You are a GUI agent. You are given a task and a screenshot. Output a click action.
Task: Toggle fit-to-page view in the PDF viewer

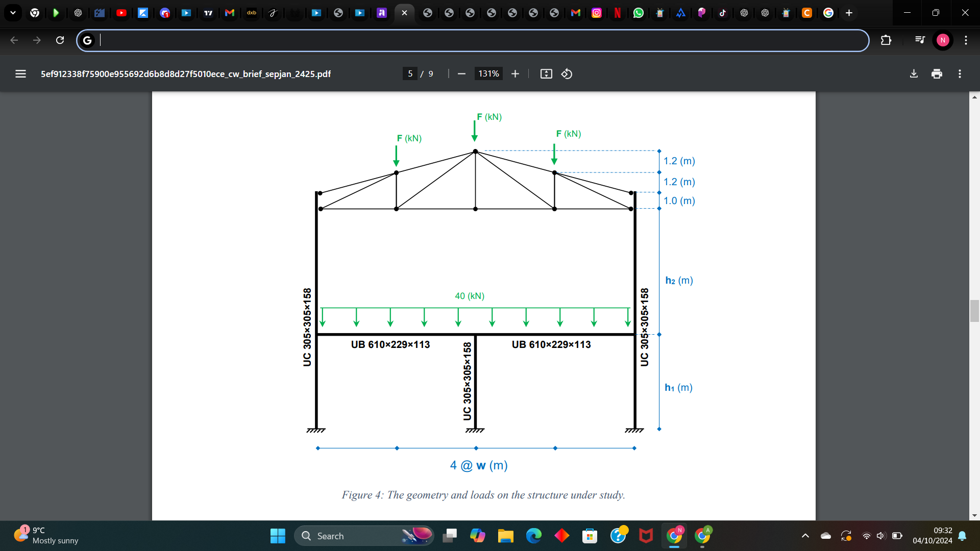coord(546,73)
